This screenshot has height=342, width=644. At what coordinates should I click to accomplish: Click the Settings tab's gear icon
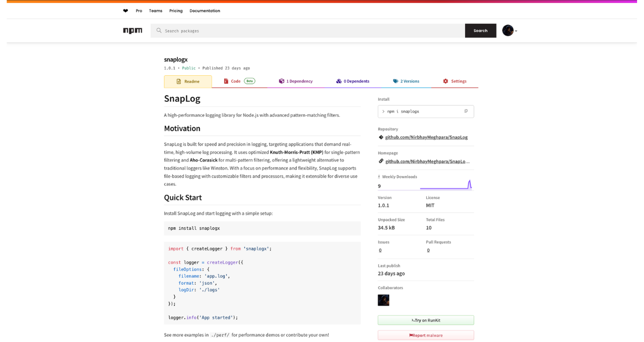coord(446,81)
